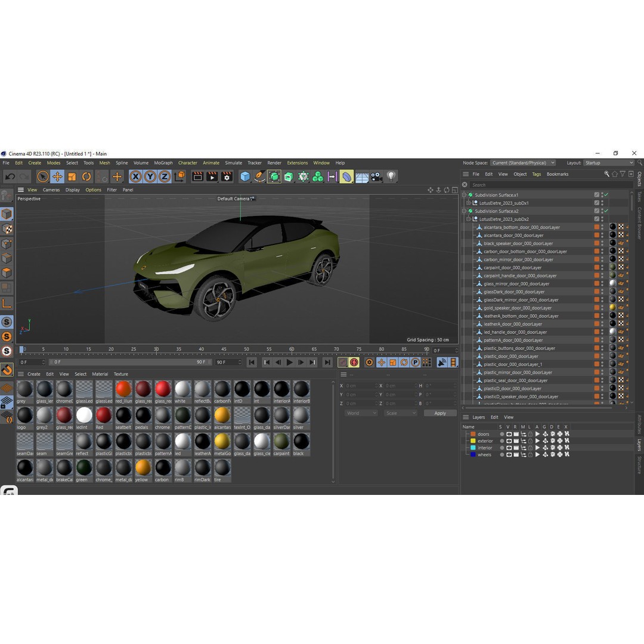
Task: Open the Render menu
Action: tap(274, 163)
